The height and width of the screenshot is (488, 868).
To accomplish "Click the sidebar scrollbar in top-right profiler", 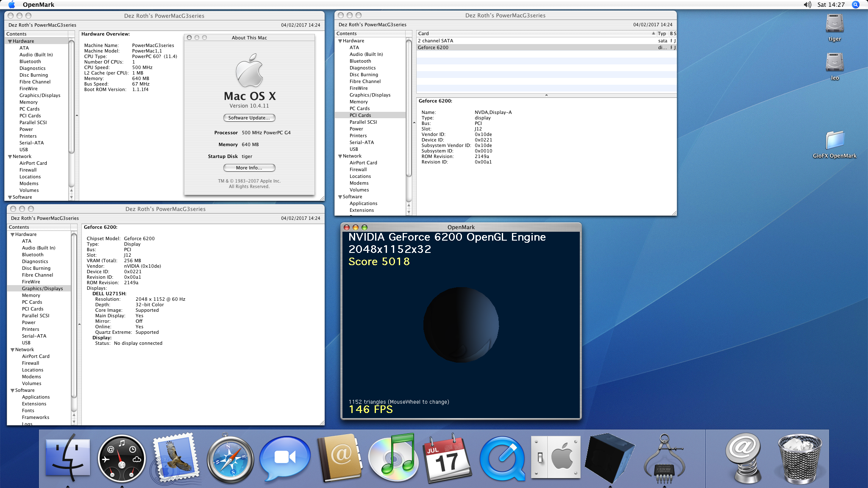I will (409, 108).
